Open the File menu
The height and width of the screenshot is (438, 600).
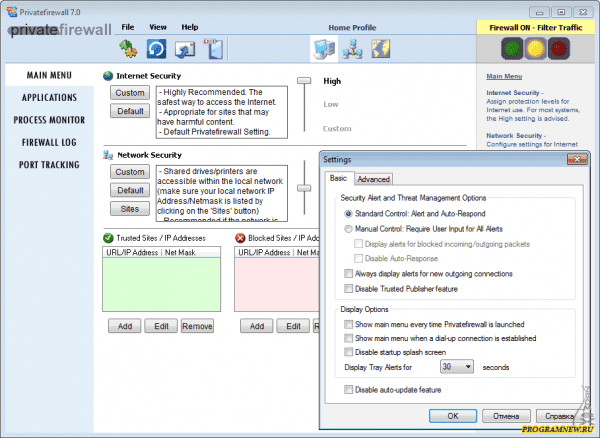tap(127, 27)
